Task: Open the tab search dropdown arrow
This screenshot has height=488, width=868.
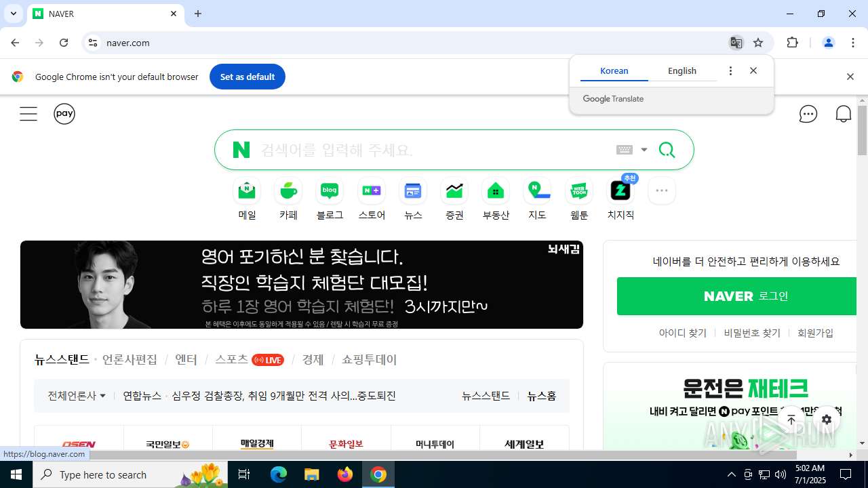Action: click(x=13, y=14)
